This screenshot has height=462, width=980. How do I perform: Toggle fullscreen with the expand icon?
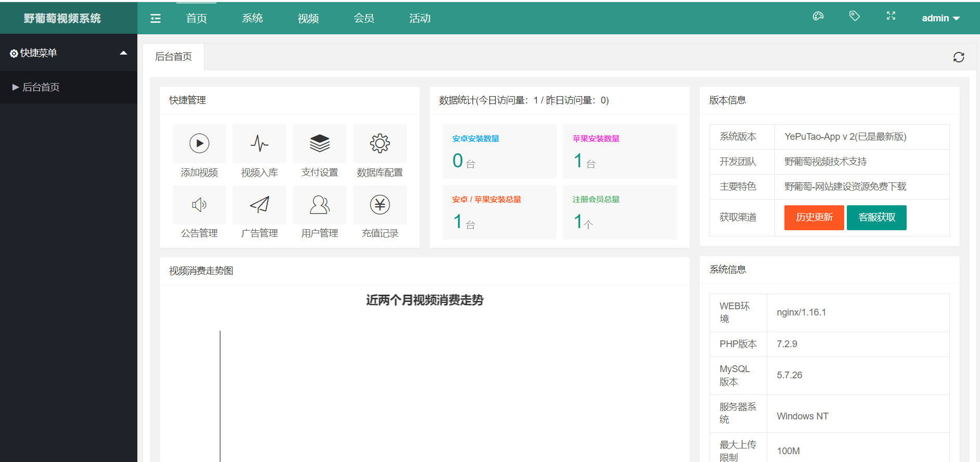pos(891,16)
